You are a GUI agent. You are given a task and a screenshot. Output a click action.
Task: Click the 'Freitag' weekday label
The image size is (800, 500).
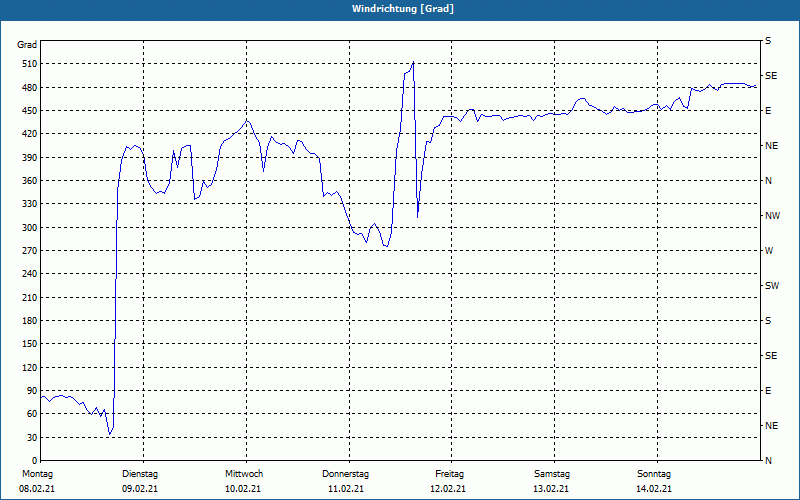[449, 474]
